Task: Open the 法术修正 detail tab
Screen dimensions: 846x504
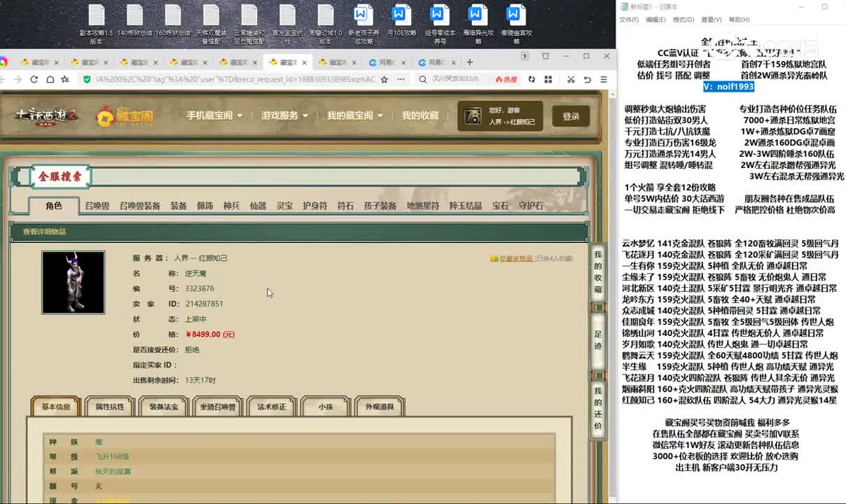Action: (272, 407)
